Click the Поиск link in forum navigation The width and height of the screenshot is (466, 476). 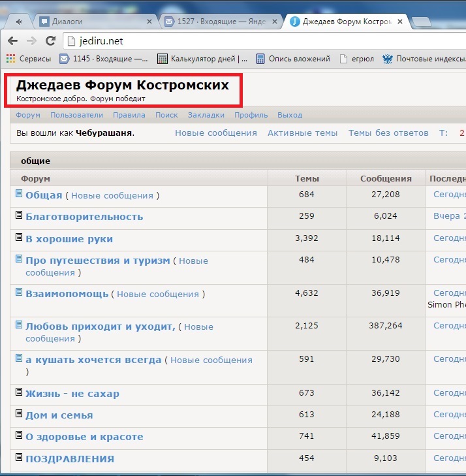point(166,115)
